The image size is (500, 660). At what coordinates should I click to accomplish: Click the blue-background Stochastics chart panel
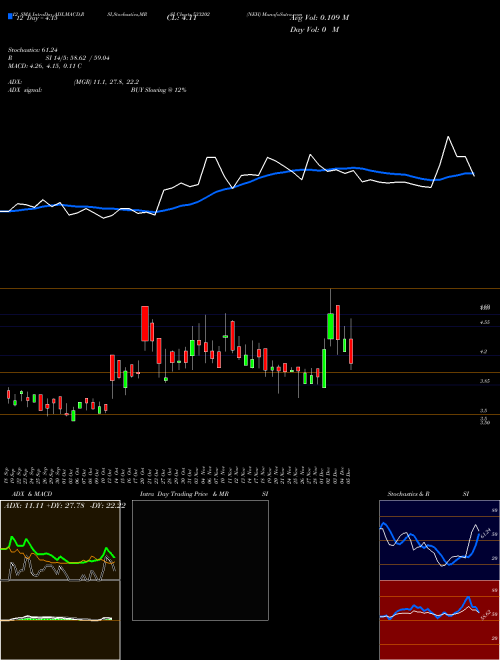point(439,540)
